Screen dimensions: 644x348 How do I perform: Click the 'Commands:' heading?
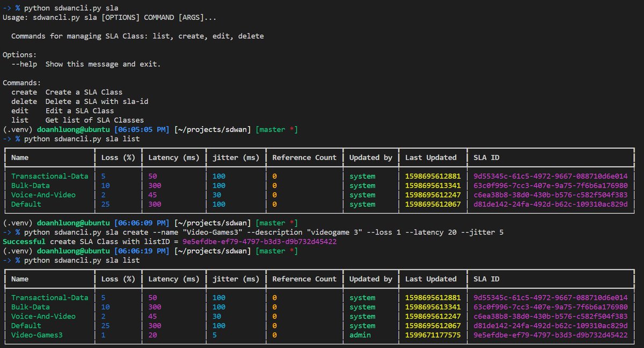(22, 83)
